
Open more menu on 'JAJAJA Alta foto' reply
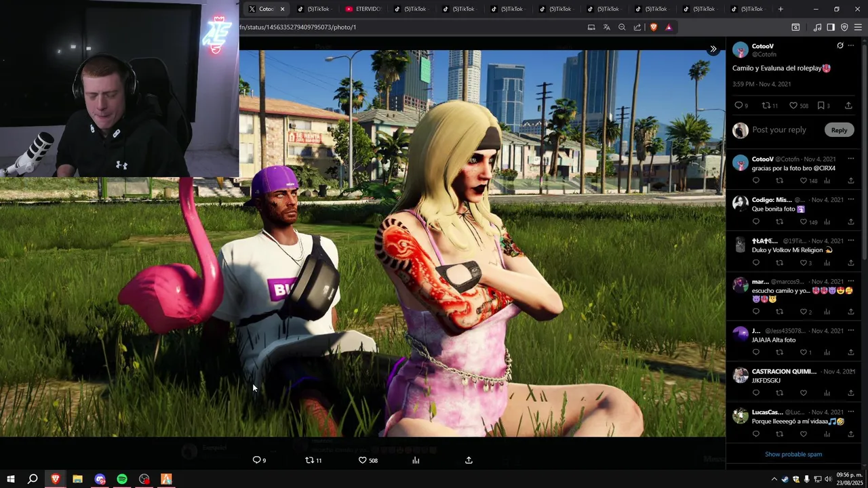tap(851, 331)
